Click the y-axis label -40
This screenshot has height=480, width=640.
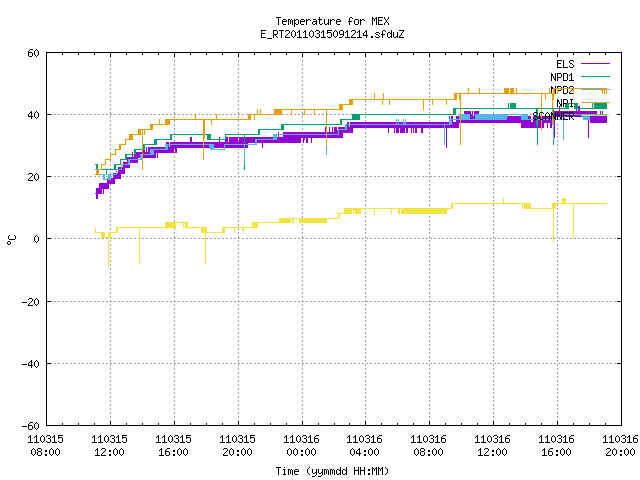31,364
